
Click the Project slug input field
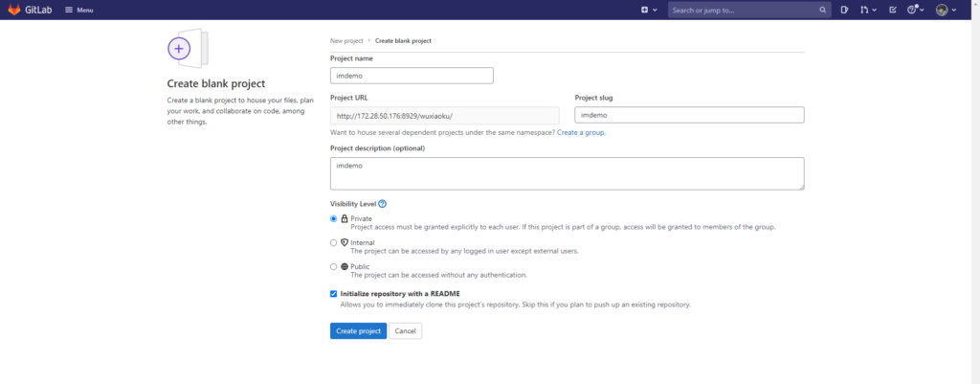[689, 115]
